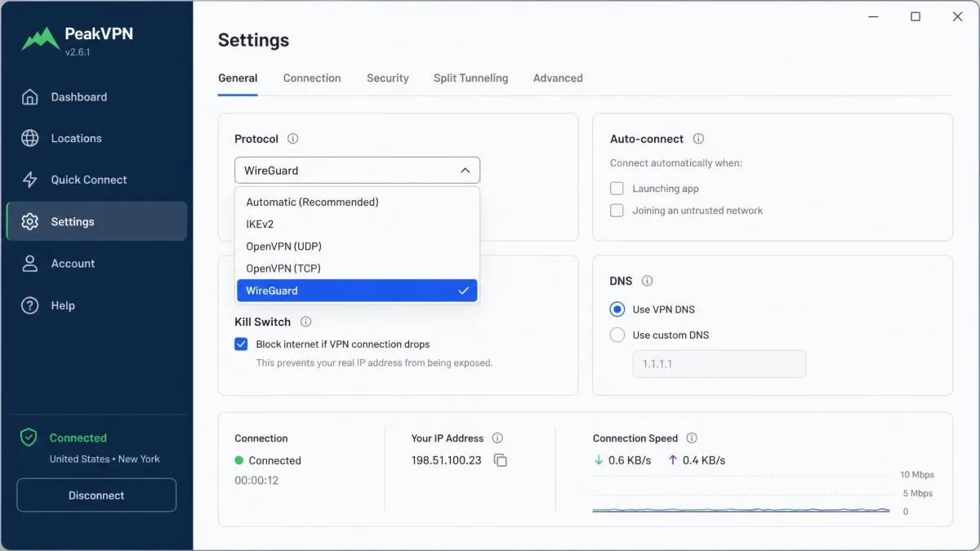Viewport: 980px width, 551px height.
Task: Select the Use custom DNS radio button
Action: pyautogui.click(x=617, y=335)
